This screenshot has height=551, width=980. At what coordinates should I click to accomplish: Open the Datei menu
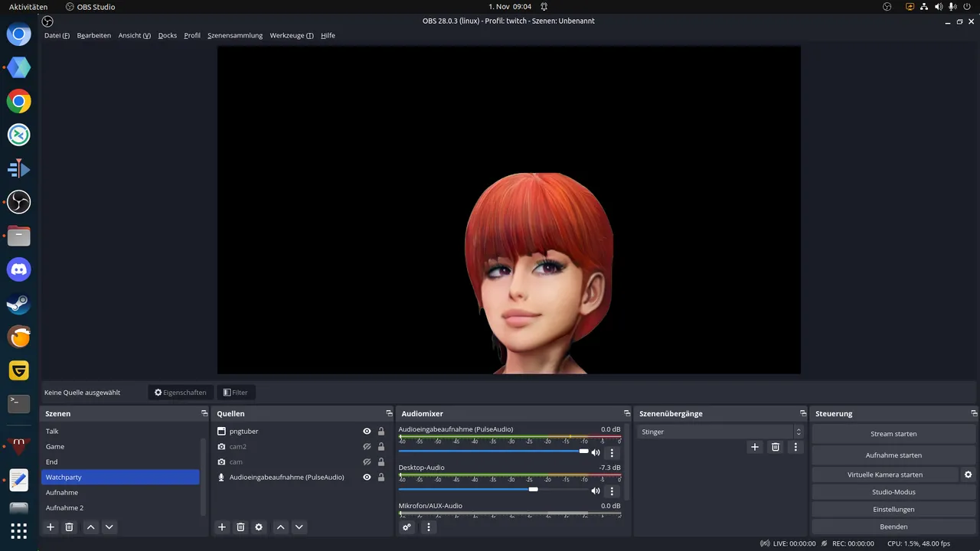tap(57, 35)
